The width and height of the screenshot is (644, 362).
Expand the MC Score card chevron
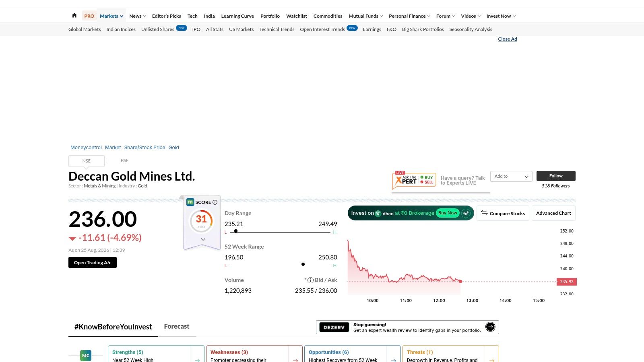tap(203, 239)
